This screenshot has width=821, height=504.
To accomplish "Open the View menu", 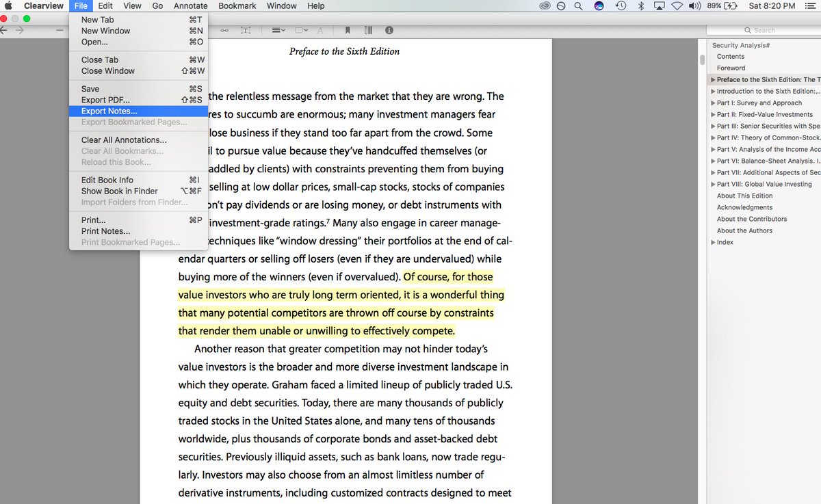I will tap(133, 5).
